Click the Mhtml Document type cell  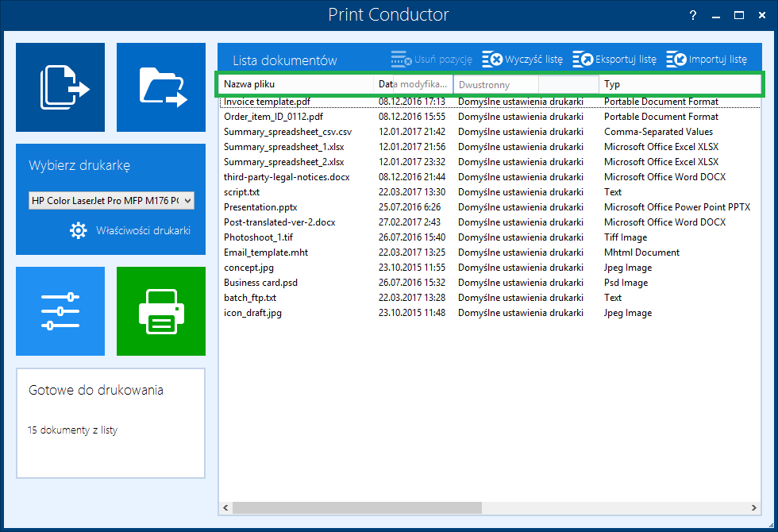click(641, 253)
